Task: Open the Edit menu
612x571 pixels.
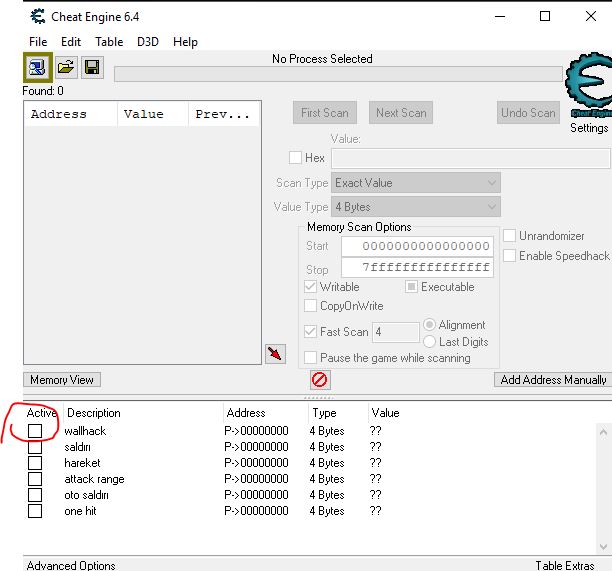Action: click(x=71, y=42)
